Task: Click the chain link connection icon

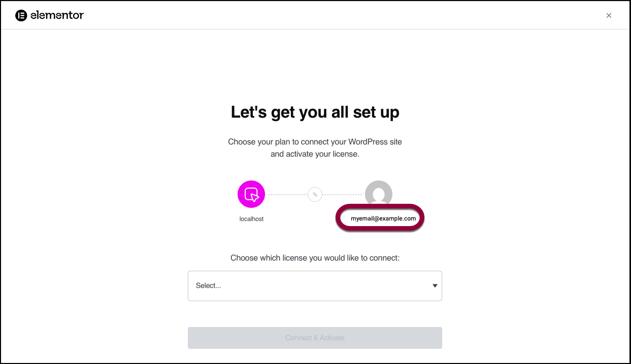Action: [315, 194]
